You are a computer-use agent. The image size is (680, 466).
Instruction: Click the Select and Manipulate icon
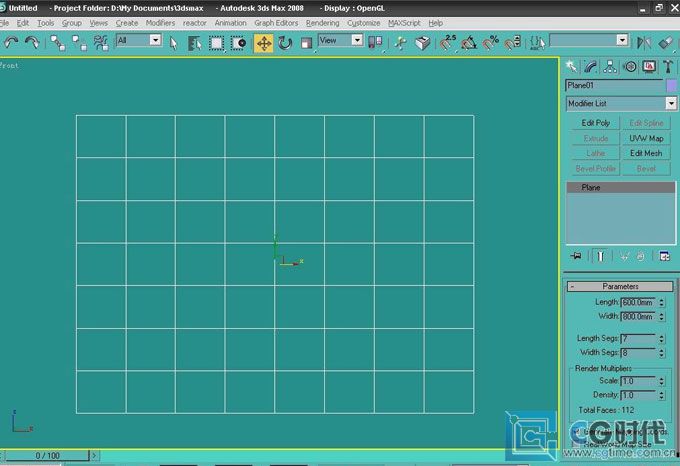tap(400, 42)
